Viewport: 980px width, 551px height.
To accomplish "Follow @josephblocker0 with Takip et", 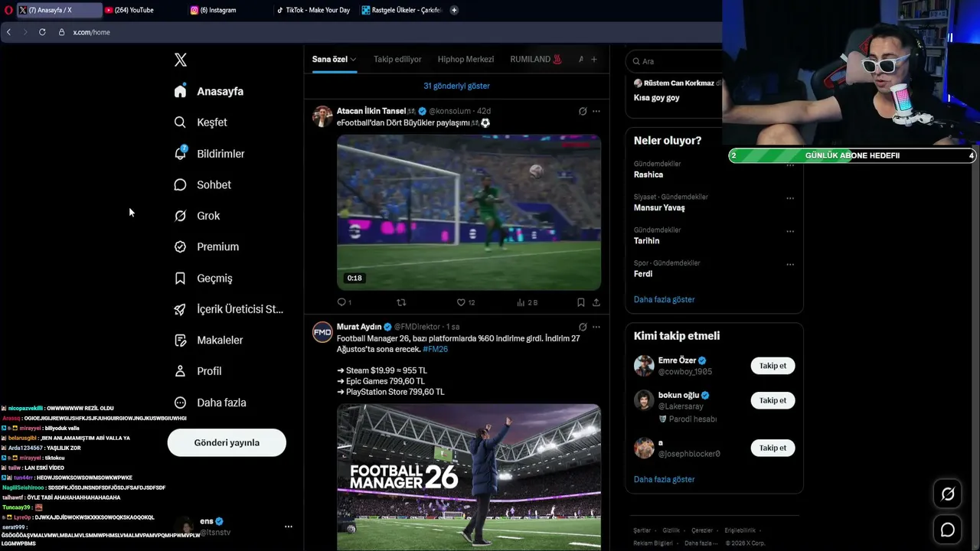I will tap(773, 448).
